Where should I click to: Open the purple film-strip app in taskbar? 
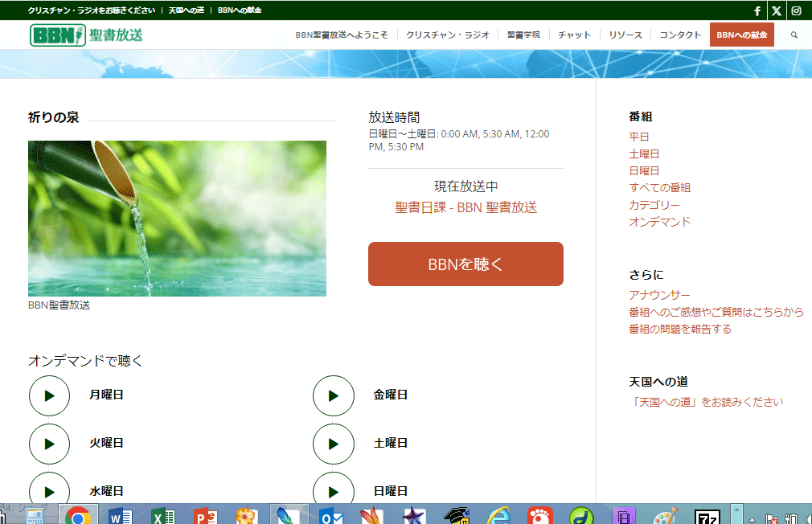pos(624,516)
